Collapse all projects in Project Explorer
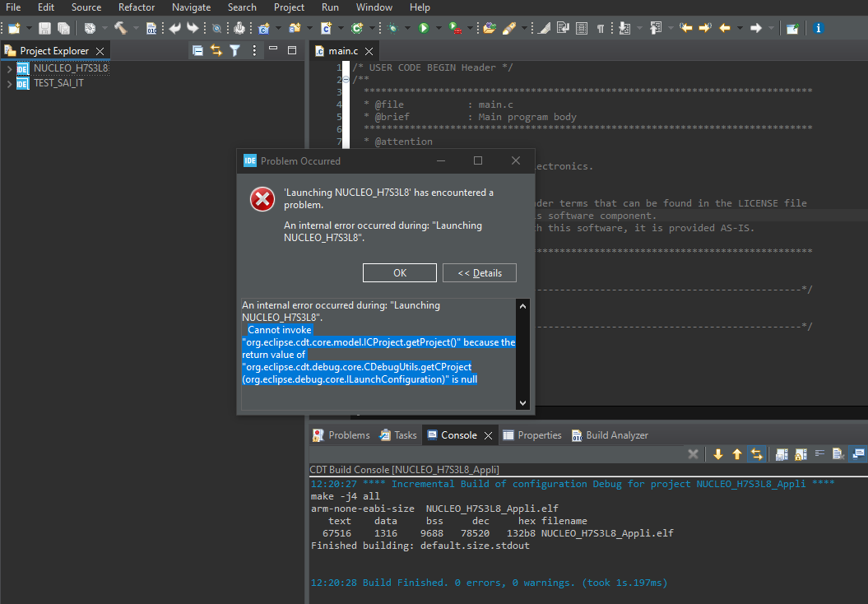The width and height of the screenshot is (868, 604). pyautogui.click(x=197, y=50)
